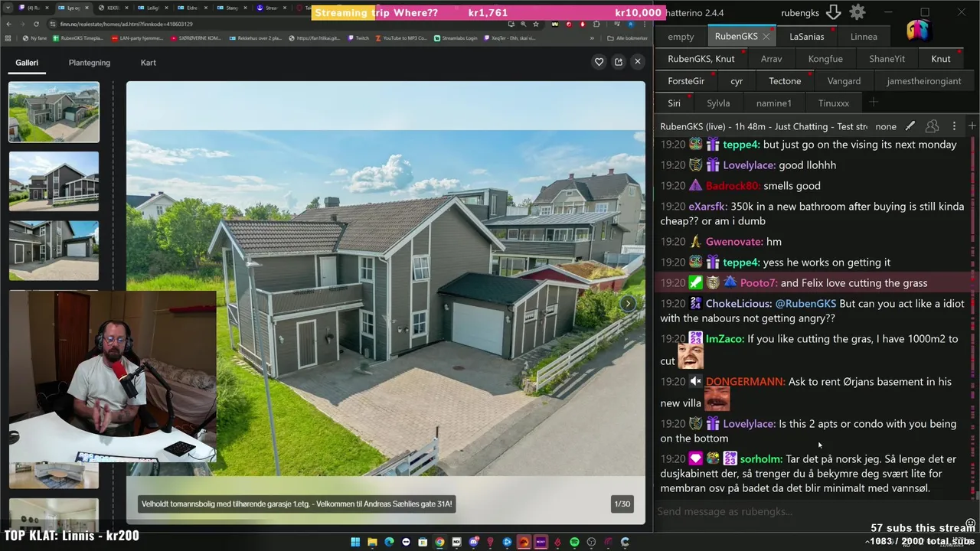The width and height of the screenshot is (980, 551).
Task: Open the empty Chatterino tab
Action: [681, 37]
